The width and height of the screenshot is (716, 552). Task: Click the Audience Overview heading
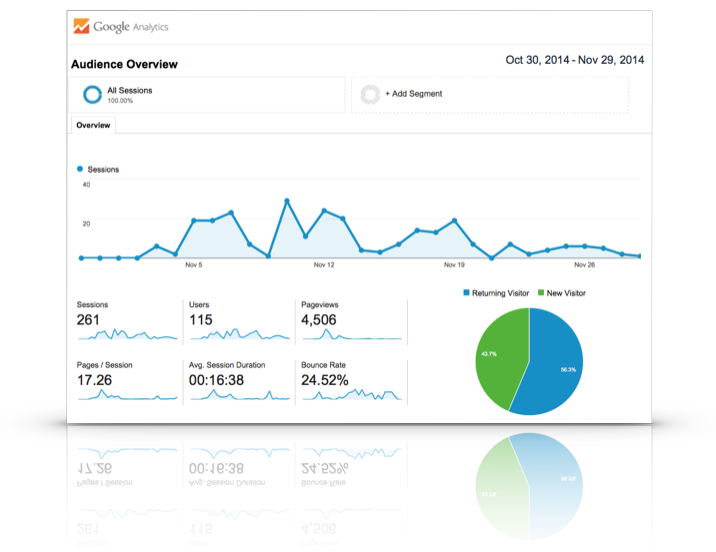(124, 64)
